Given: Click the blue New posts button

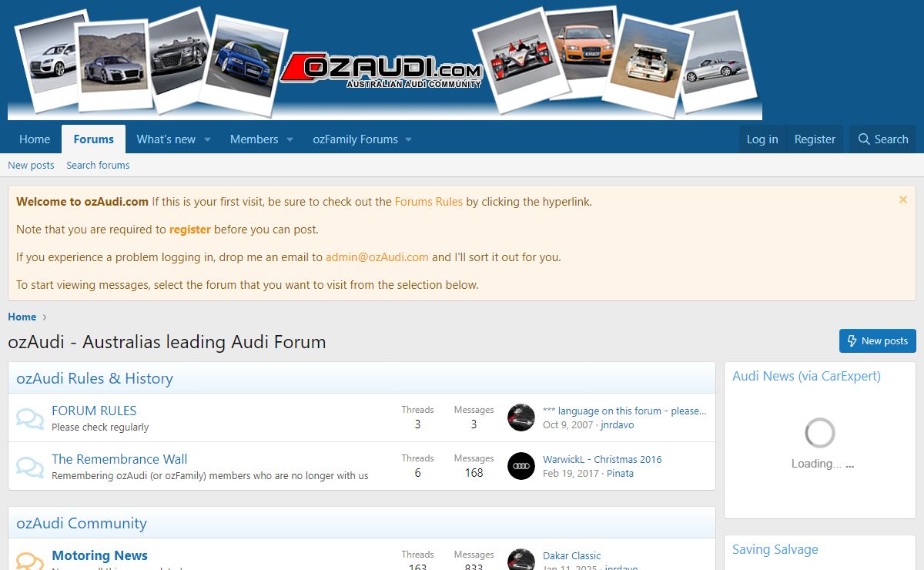Looking at the screenshot, I should 877,340.
